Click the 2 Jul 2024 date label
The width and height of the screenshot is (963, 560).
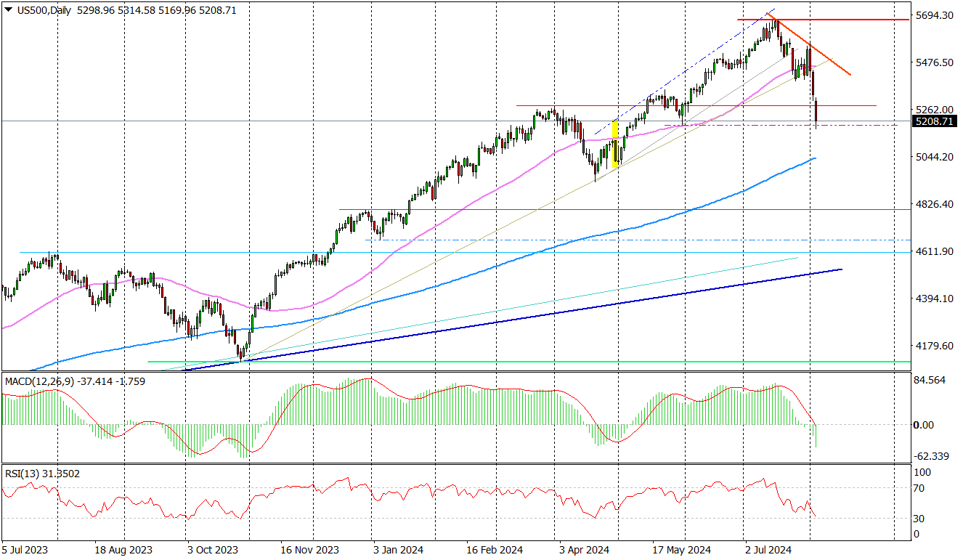(x=768, y=551)
